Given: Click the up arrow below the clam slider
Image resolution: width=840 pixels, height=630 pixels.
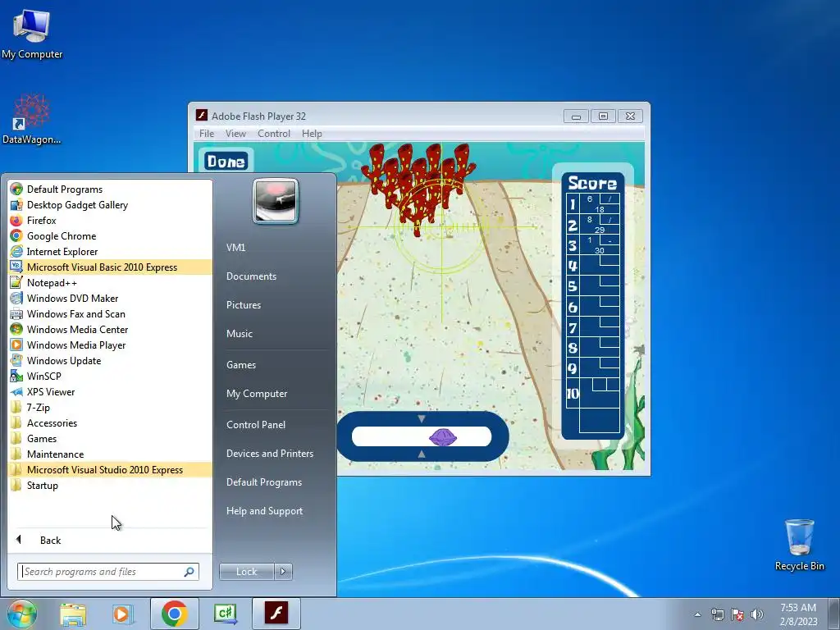Looking at the screenshot, I should pos(421,454).
